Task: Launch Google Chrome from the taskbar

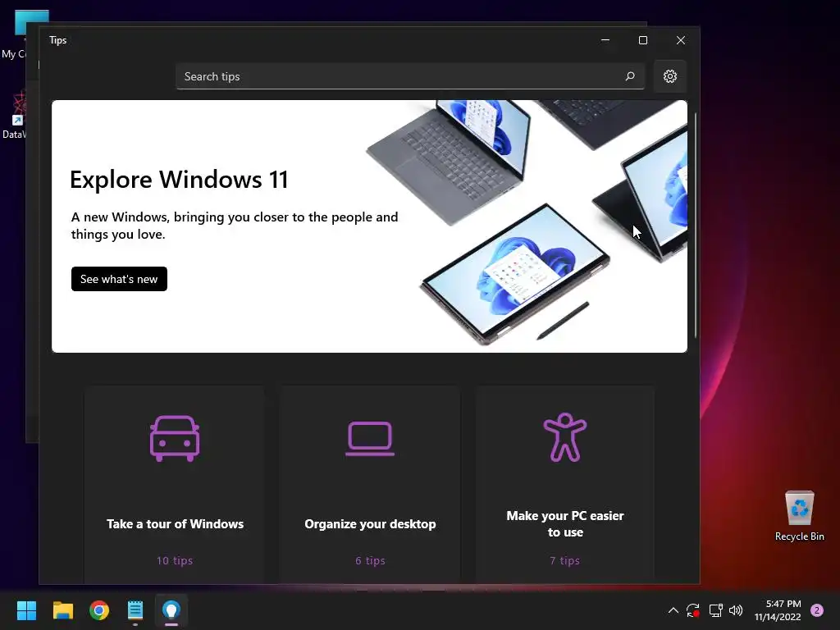Action: [x=99, y=610]
